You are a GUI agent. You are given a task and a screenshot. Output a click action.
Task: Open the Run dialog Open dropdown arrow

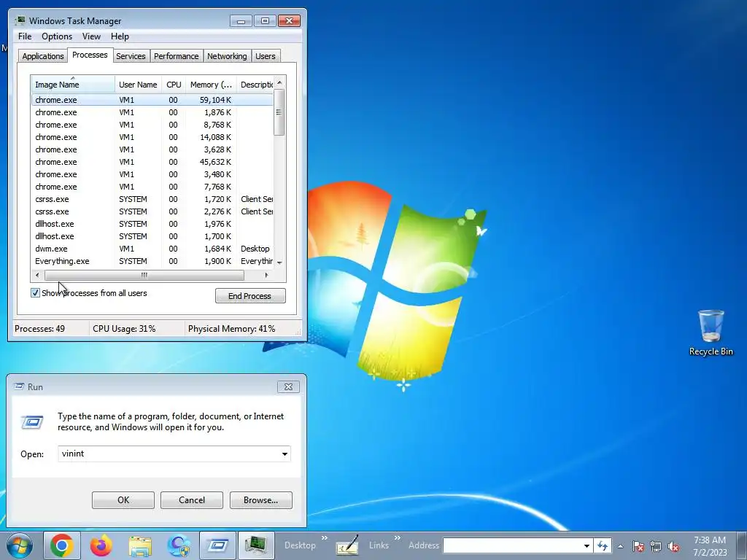tap(285, 454)
